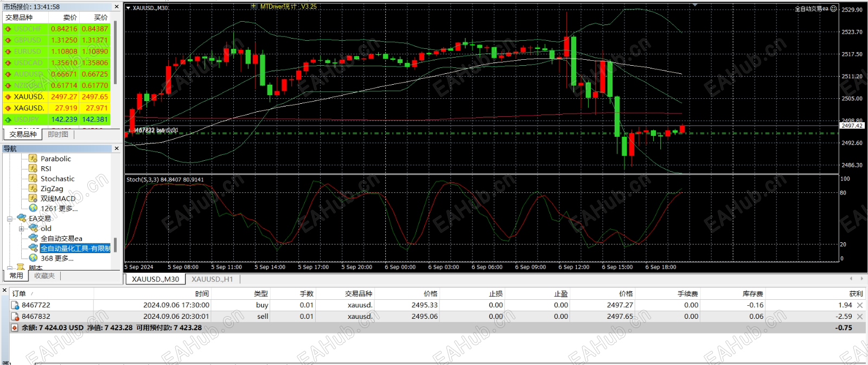
Task: Close the 市场报价 panel
Action: click(117, 7)
